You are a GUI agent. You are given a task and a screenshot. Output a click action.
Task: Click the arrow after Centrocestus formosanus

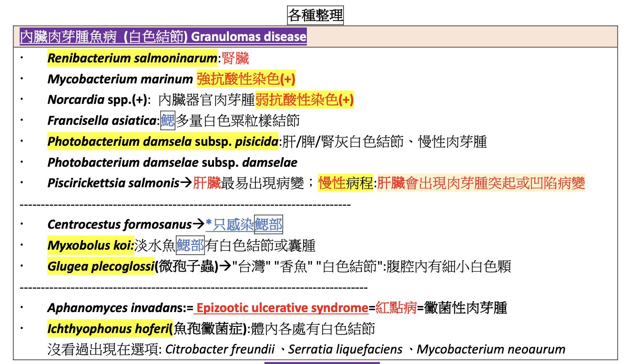click(198, 225)
